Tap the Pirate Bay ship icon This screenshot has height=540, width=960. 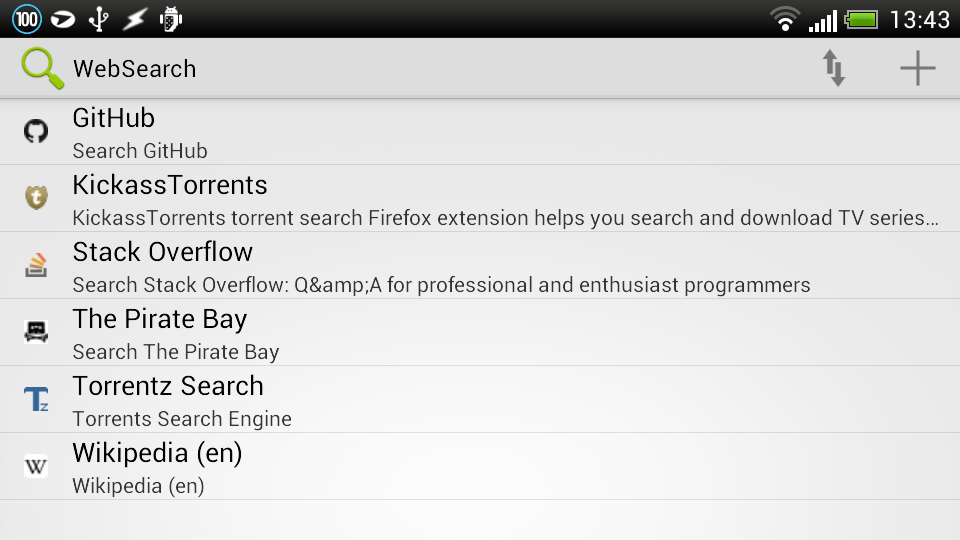[36, 332]
